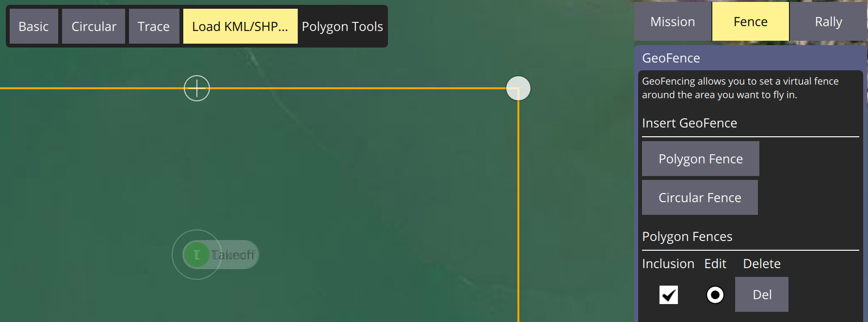Add a vertex with the plus handle
The height and width of the screenshot is (322, 868).
click(x=197, y=88)
